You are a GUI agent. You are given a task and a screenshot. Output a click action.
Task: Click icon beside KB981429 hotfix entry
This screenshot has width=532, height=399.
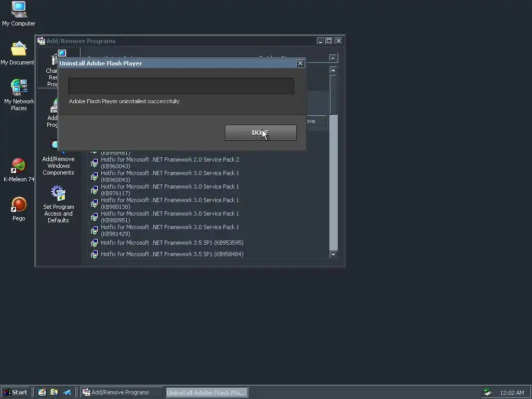click(x=95, y=231)
